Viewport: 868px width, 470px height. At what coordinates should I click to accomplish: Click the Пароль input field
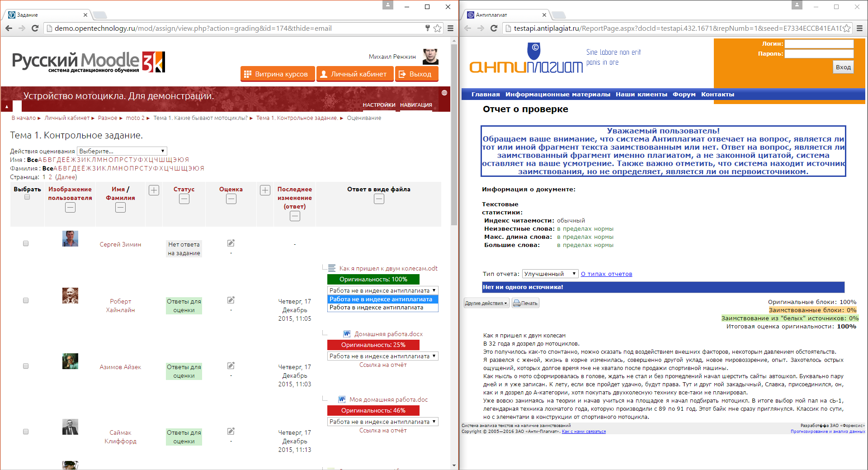819,54
